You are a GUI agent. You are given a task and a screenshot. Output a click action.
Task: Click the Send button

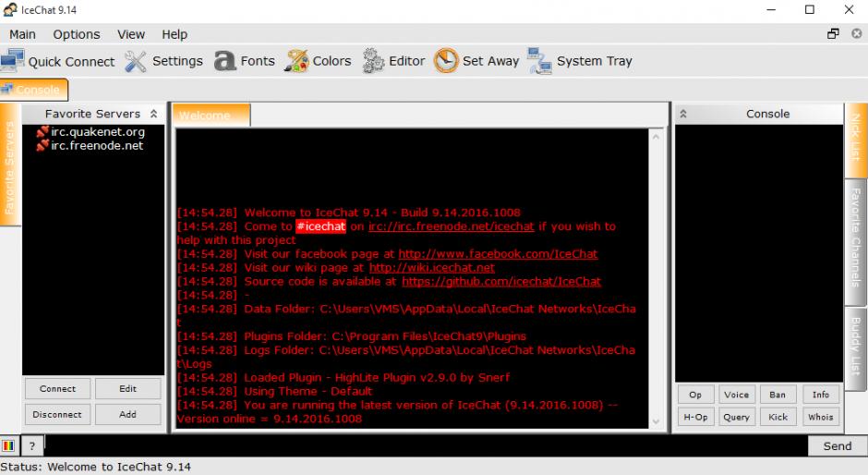point(838,446)
